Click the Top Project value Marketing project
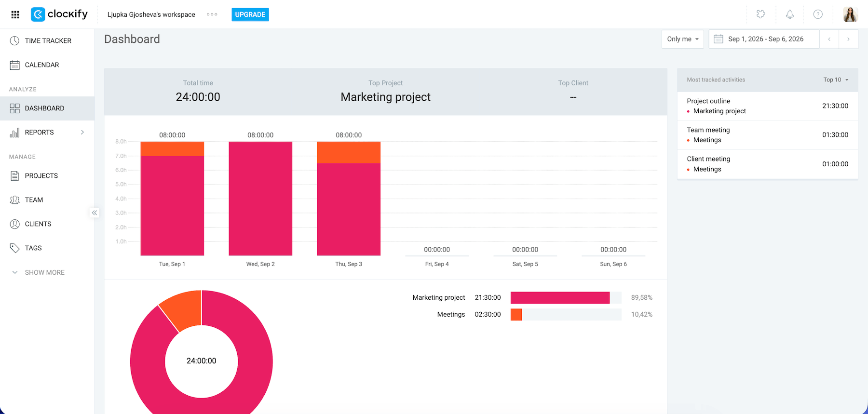Viewport: 868px width, 414px height. coord(385,97)
